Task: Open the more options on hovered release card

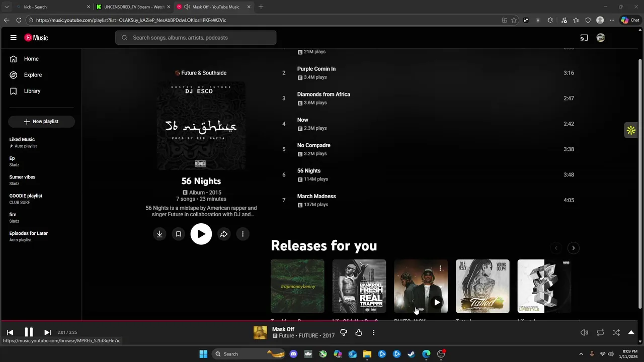Action: [440, 268]
